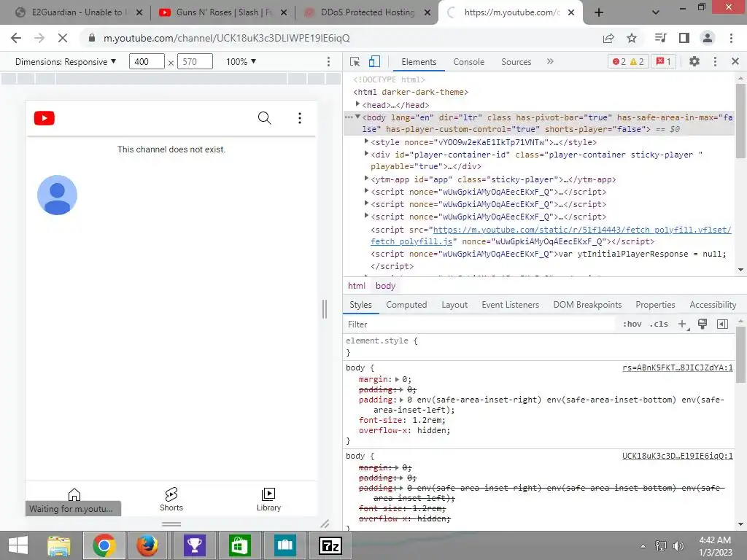Viewport: 747px width, 560px height.
Task: Open Library in the bottom bar
Action: [x=268, y=499]
